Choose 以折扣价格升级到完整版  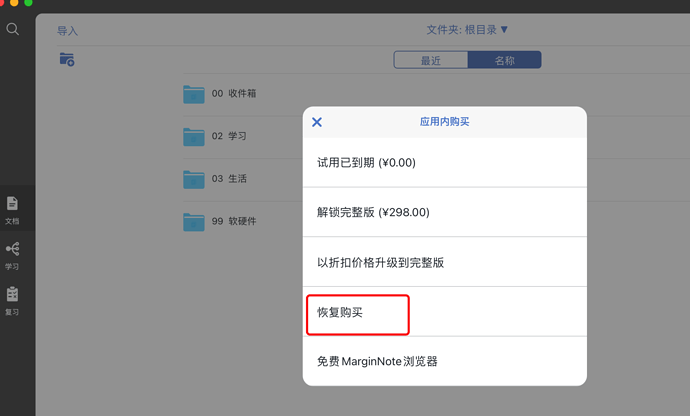pyautogui.click(x=444, y=262)
